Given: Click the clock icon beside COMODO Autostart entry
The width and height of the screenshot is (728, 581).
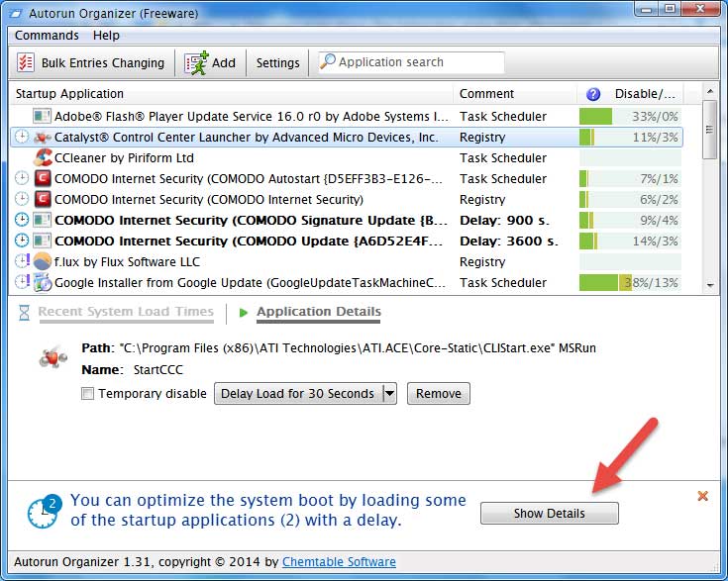Looking at the screenshot, I should (x=22, y=178).
